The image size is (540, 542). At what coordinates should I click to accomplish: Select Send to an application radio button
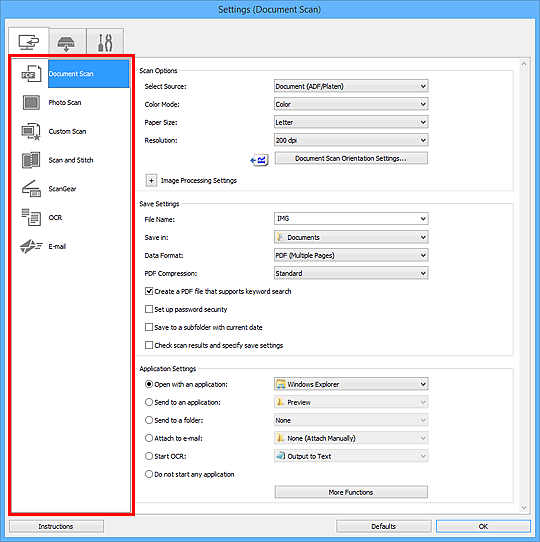point(149,402)
